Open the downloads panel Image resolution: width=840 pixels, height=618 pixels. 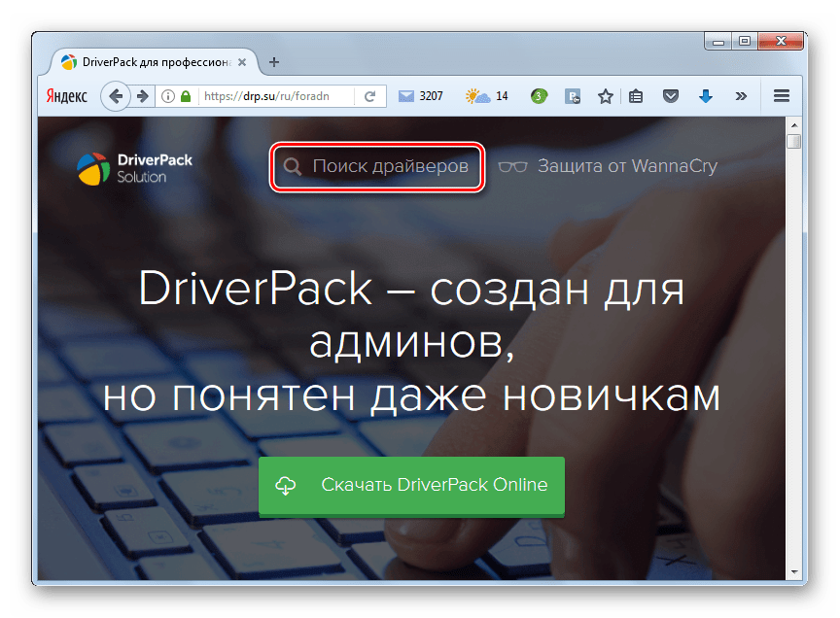point(706,96)
